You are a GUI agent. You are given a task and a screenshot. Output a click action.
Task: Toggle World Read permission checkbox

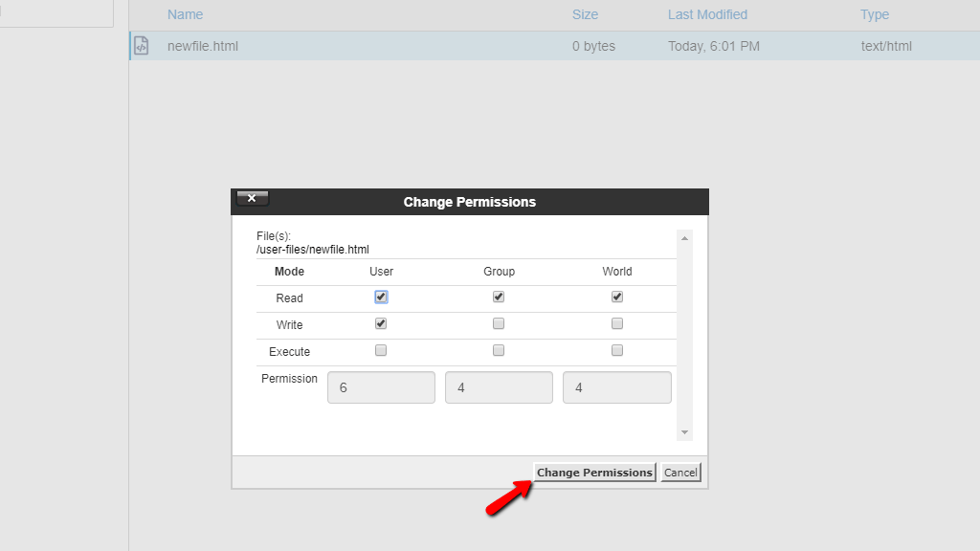[x=617, y=297]
